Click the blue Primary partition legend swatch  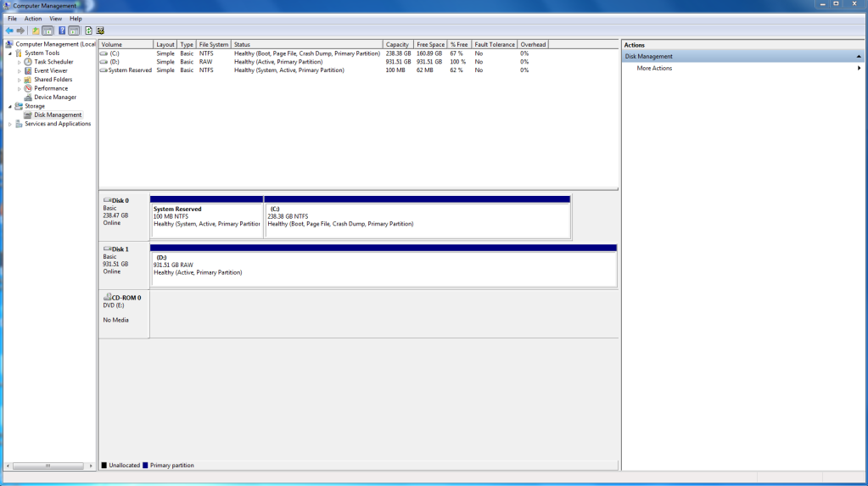[145, 466]
